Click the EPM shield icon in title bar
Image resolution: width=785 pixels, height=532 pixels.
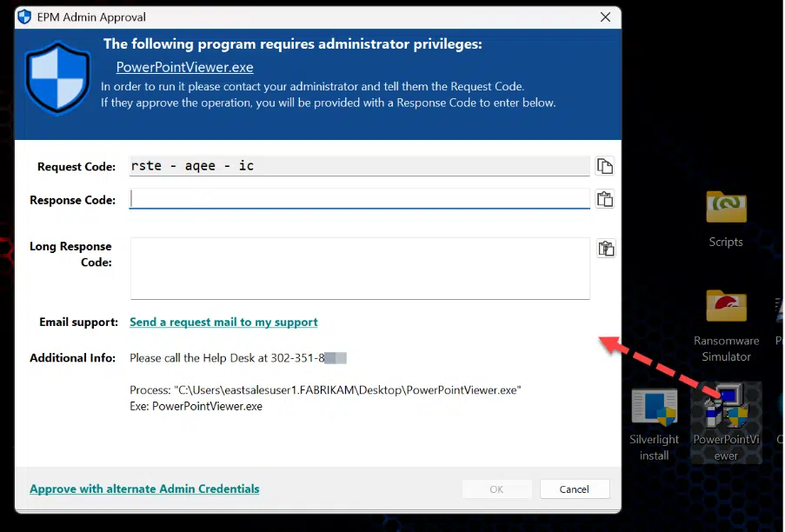[24, 17]
